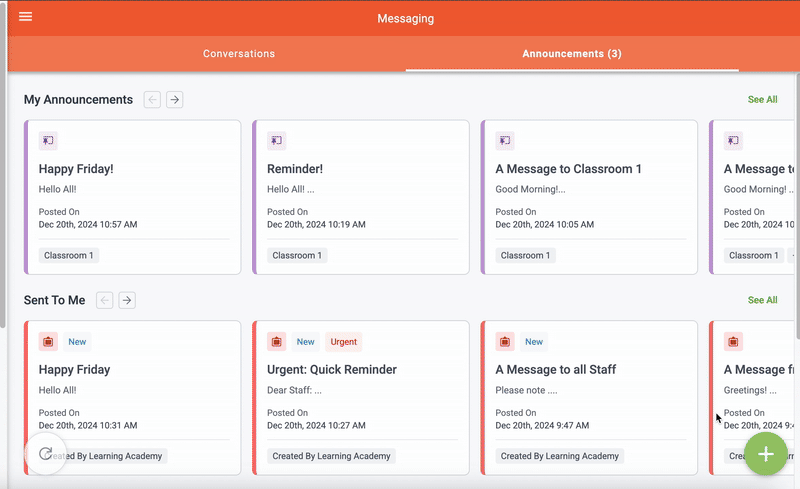
Task: Click the pin icon on Happy Friday! card
Action: (x=48, y=140)
